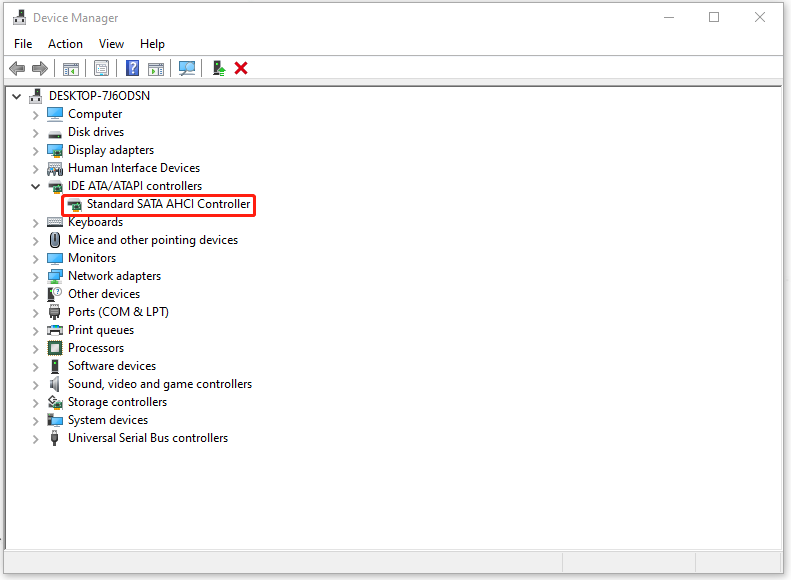Image resolution: width=791 pixels, height=580 pixels.
Task: Click the blue Help question-mark icon
Action: [x=132, y=68]
